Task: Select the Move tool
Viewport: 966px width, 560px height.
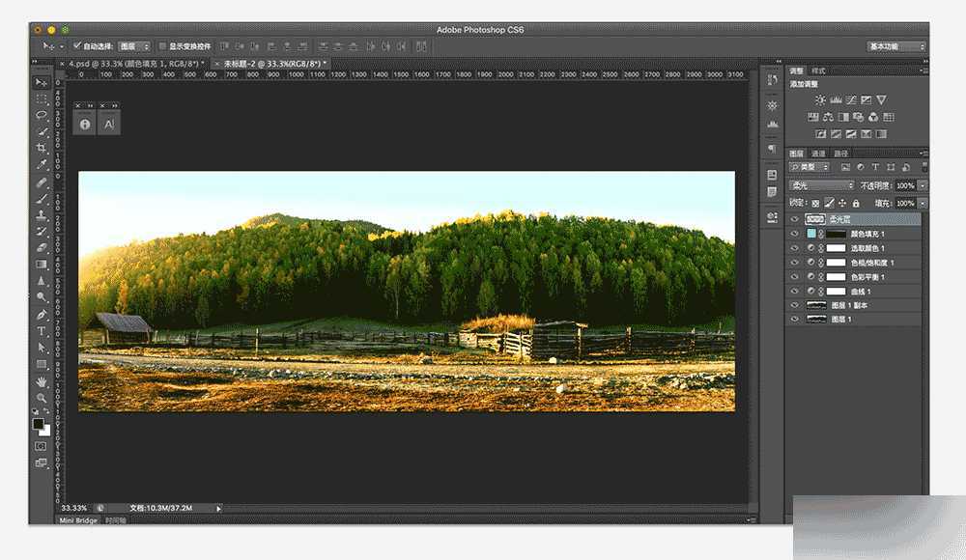Action: 42,82
